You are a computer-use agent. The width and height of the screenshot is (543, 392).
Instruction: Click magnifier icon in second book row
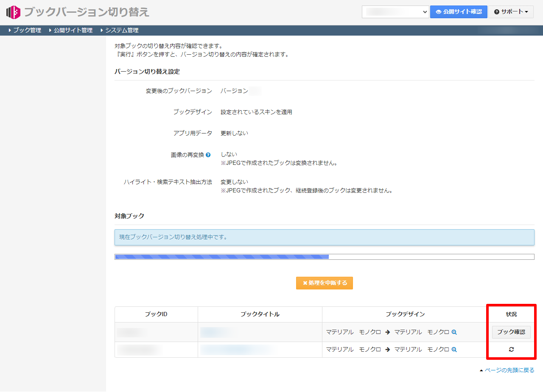pos(454,350)
